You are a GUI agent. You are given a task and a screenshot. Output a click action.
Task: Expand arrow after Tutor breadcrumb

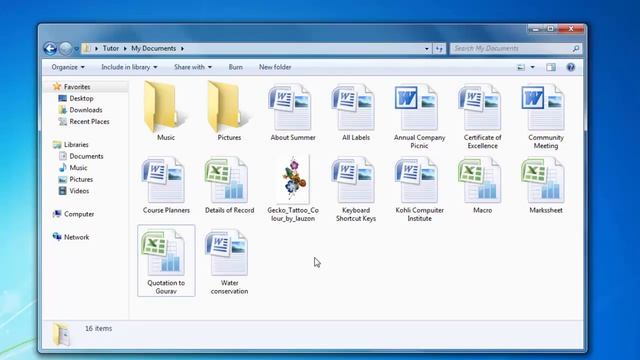pyautogui.click(x=125, y=49)
